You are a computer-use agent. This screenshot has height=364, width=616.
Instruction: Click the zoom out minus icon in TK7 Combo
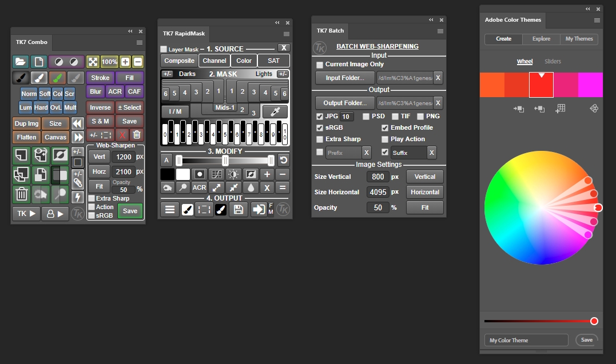[x=137, y=62]
